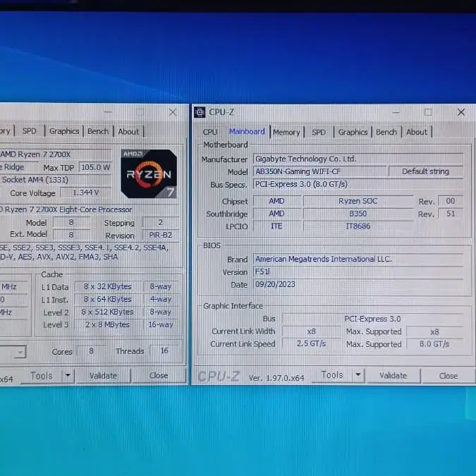The image size is (476, 476).
Task: Click the Default string field
Action: (x=426, y=171)
